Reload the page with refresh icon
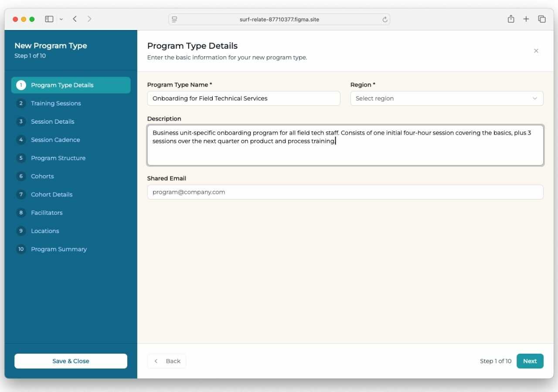Image resolution: width=558 pixels, height=392 pixels. pyautogui.click(x=385, y=20)
